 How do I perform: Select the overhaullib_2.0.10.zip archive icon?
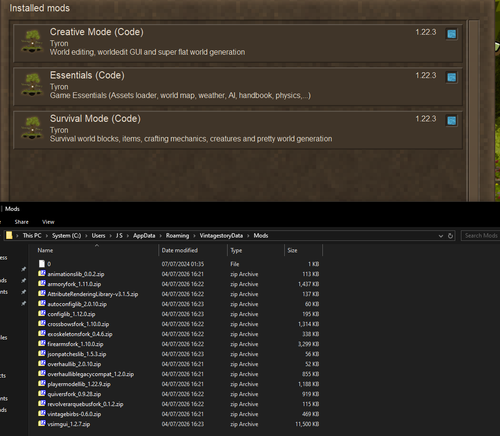(x=42, y=364)
